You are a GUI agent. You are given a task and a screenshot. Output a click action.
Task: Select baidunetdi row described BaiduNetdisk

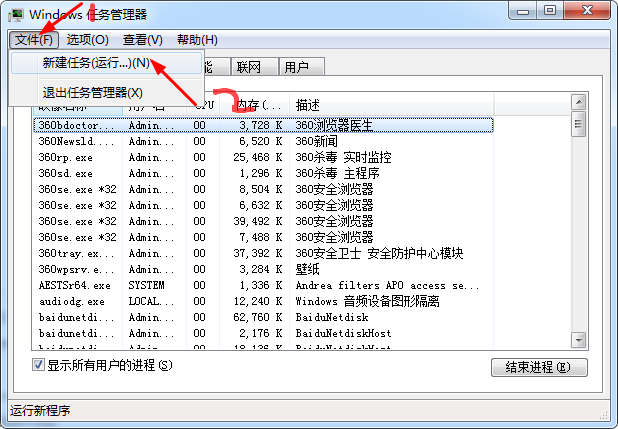pos(263,317)
